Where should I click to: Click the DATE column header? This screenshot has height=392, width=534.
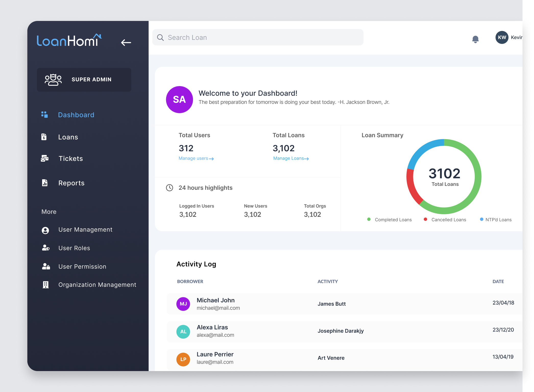[498, 281]
